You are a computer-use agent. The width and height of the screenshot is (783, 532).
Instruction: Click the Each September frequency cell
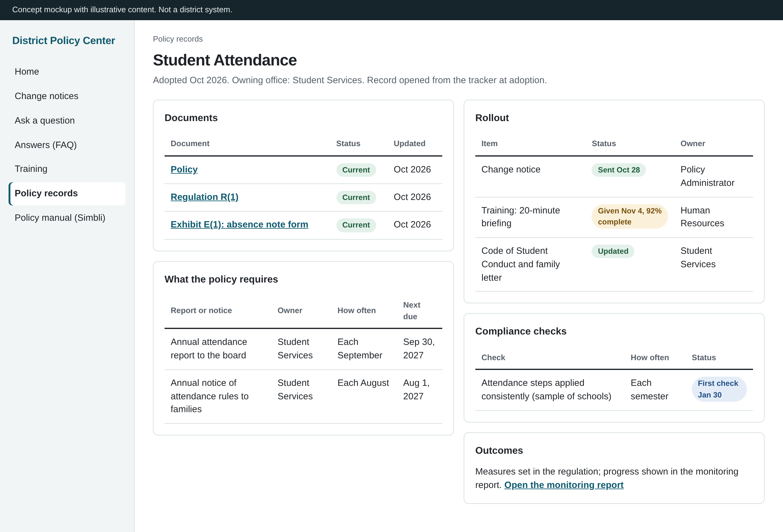[360, 349]
